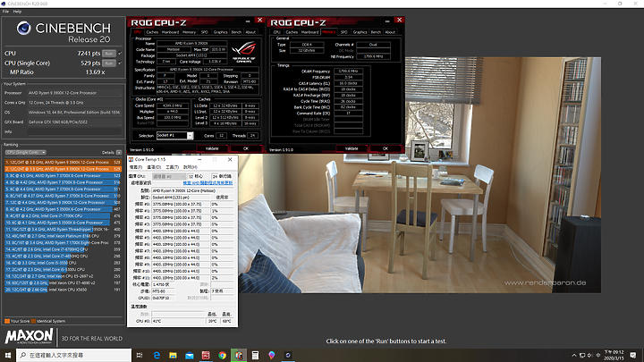This screenshot has width=644, height=362.
Task: Minimize the left ROG CPU-Z window
Action: tap(248, 21)
